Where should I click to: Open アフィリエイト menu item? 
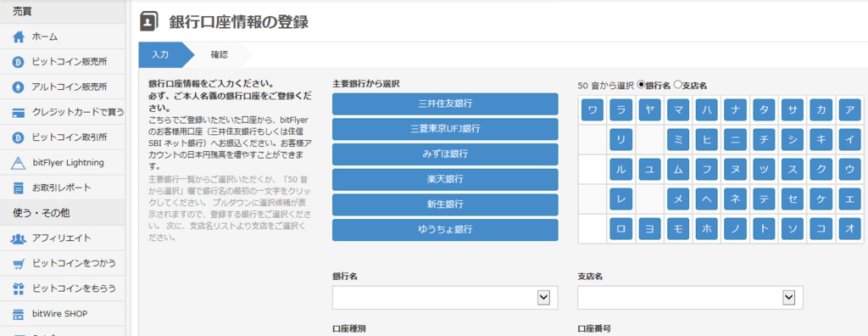pos(63,238)
